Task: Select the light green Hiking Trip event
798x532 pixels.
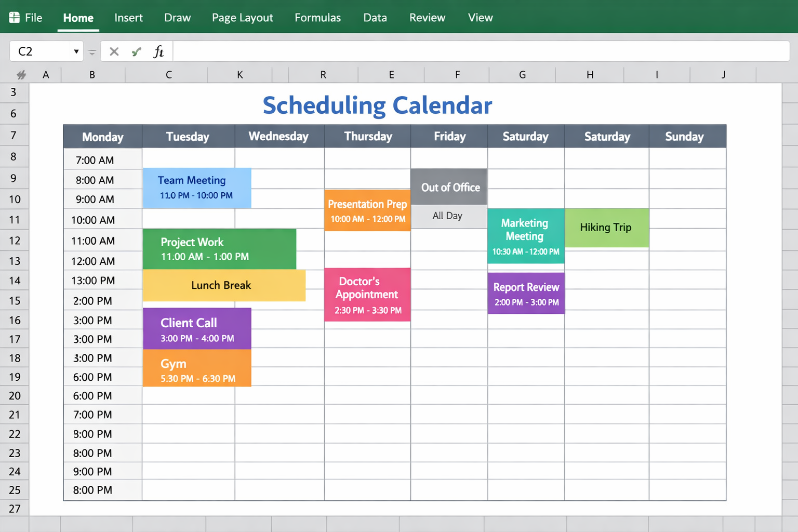Action: pyautogui.click(x=606, y=228)
